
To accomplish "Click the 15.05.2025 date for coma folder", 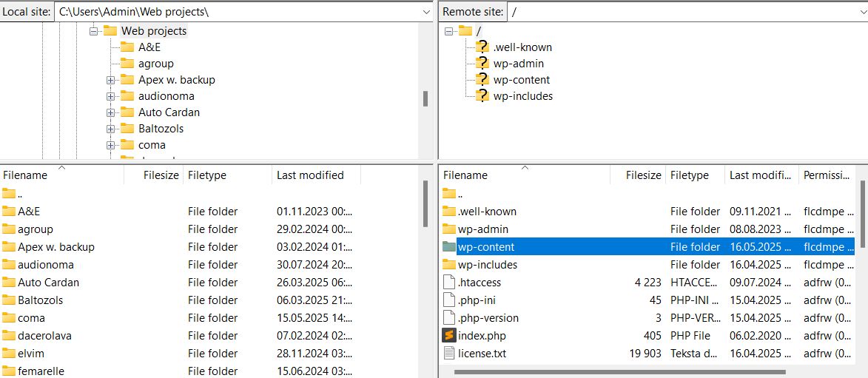I will [x=314, y=317].
